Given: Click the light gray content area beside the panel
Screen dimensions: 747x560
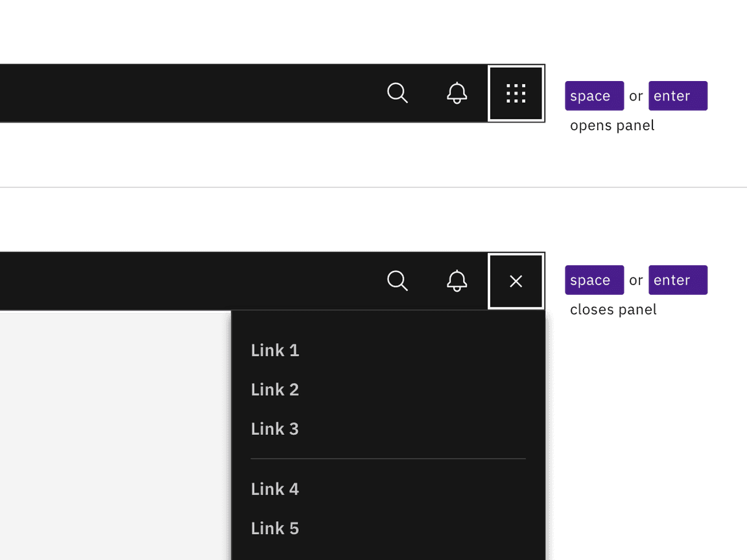Looking at the screenshot, I should click(x=114, y=434).
